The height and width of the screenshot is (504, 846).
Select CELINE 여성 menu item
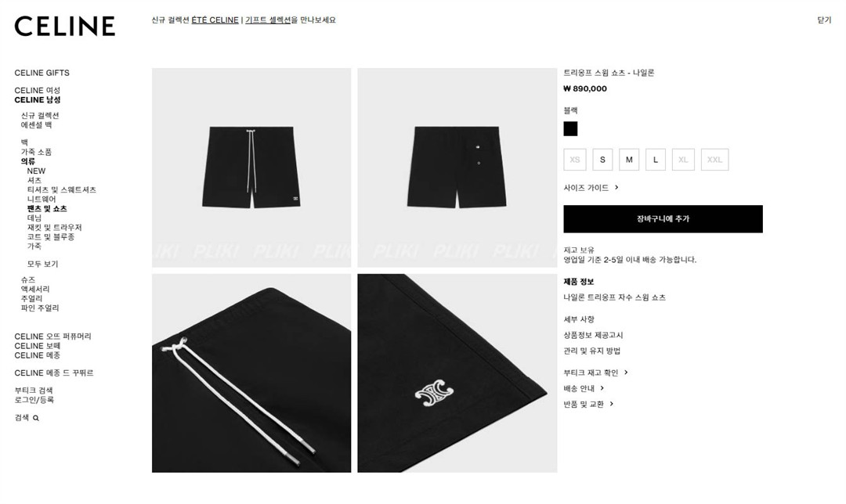tap(38, 90)
